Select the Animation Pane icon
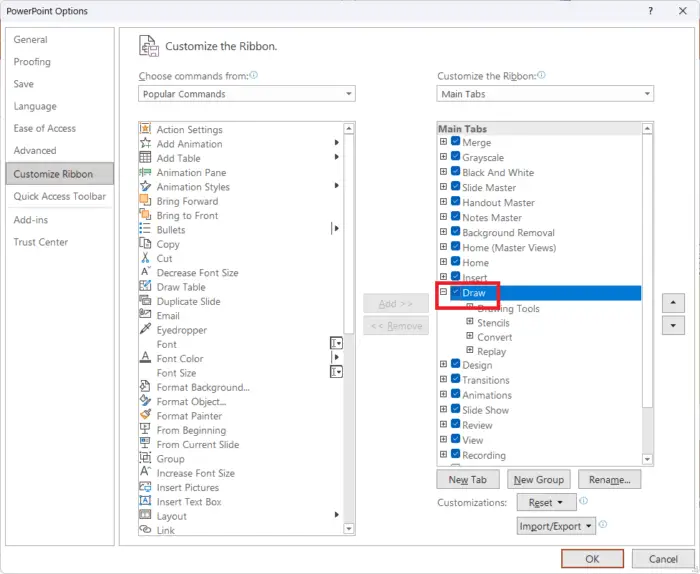This screenshot has width=700, height=574. [145, 172]
